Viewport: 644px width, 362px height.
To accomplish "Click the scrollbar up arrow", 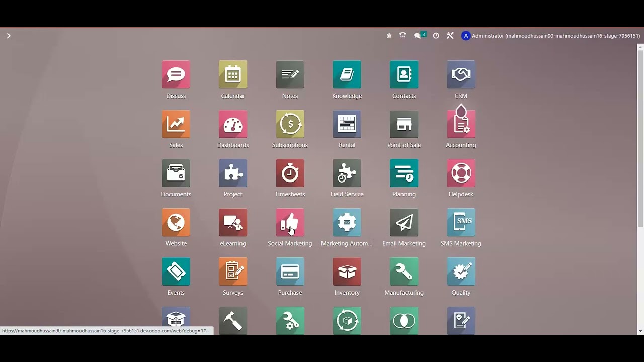I will tap(640, 47).
